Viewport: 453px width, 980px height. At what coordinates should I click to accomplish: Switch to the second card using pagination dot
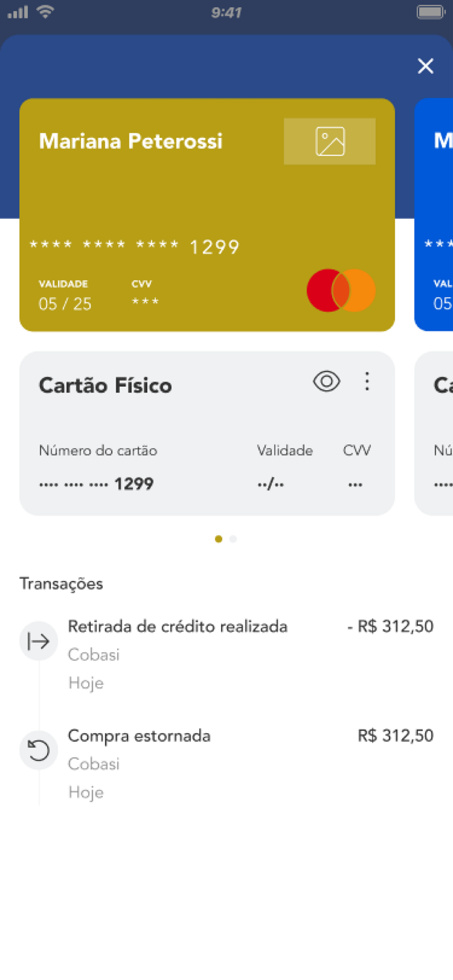pos(233,538)
